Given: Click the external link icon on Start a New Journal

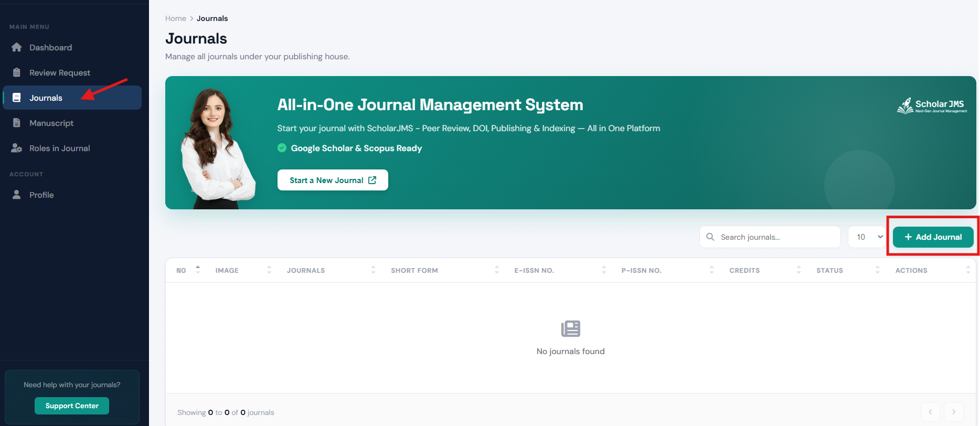Looking at the screenshot, I should [x=372, y=180].
